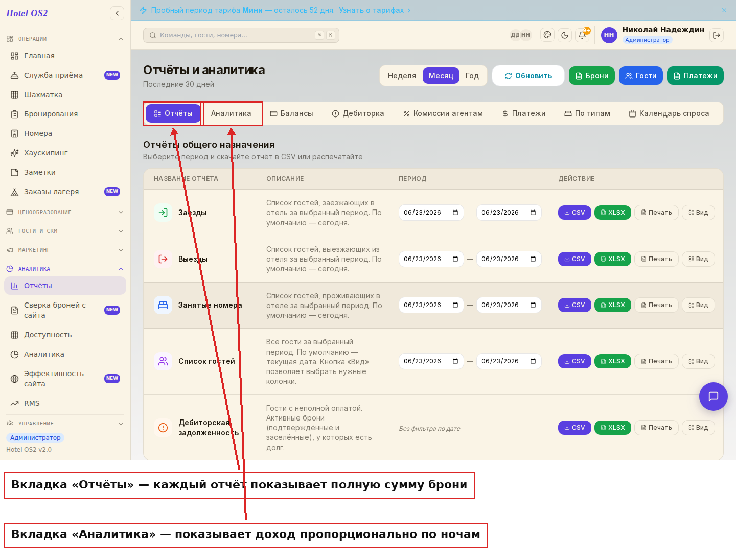Open Аналитика item in the sidebar
Screen dimensions: 736x560
(x=65, y=354)
